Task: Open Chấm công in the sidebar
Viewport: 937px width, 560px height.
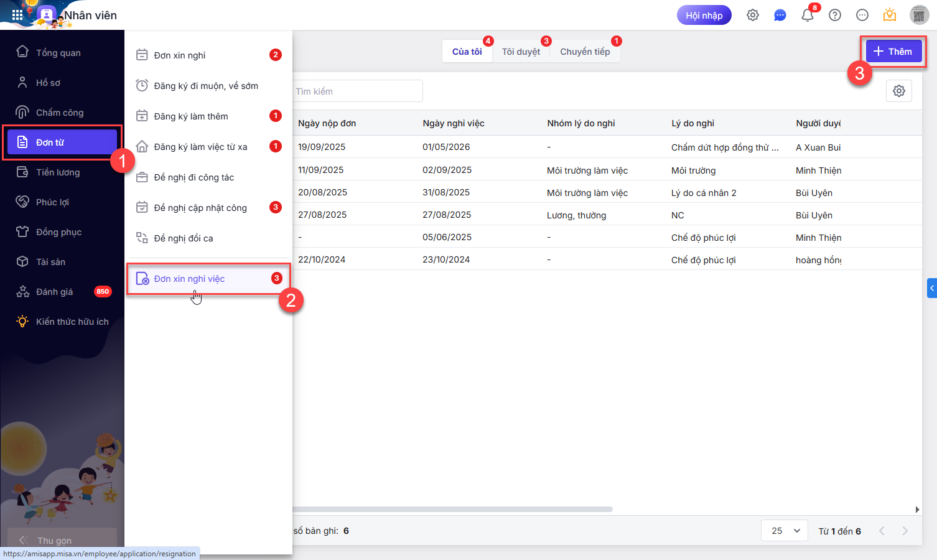Action: click(x=60, y=113)
